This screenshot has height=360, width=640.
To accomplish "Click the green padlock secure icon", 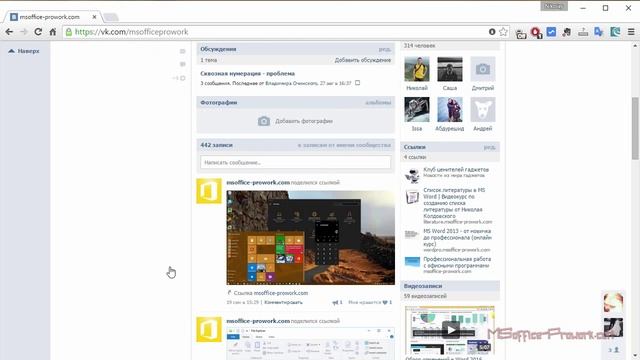I will pyautogui.click(x=69, y=32).
